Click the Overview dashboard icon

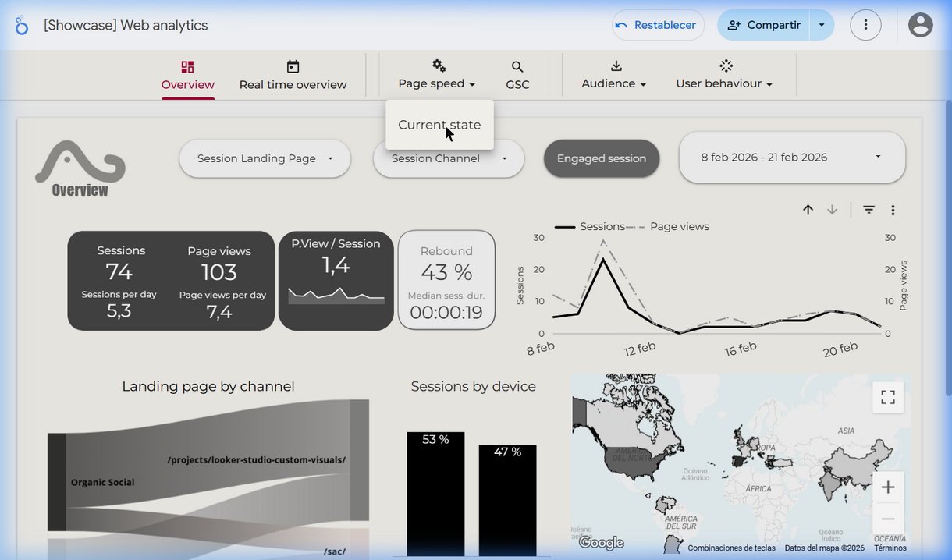[x=187, y=67]
